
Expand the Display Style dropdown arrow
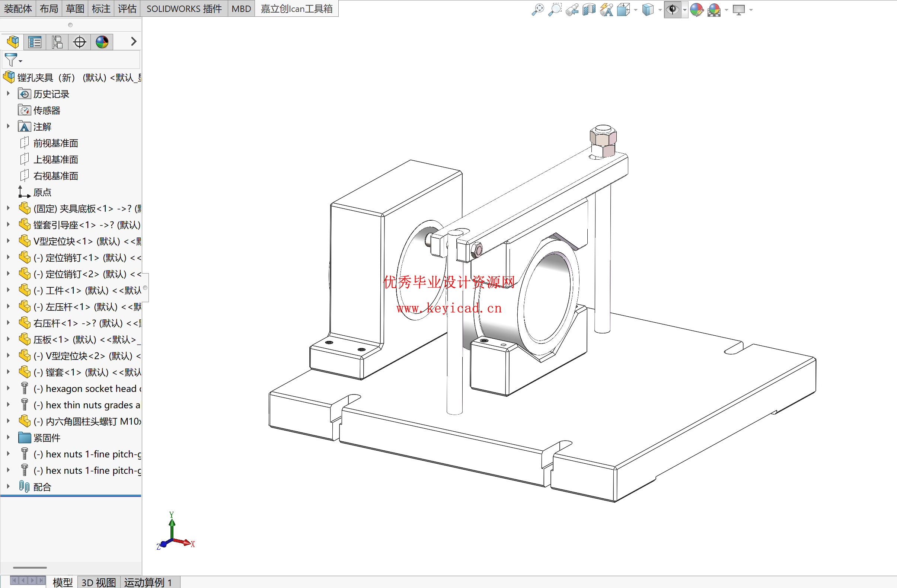click(660, 10)
